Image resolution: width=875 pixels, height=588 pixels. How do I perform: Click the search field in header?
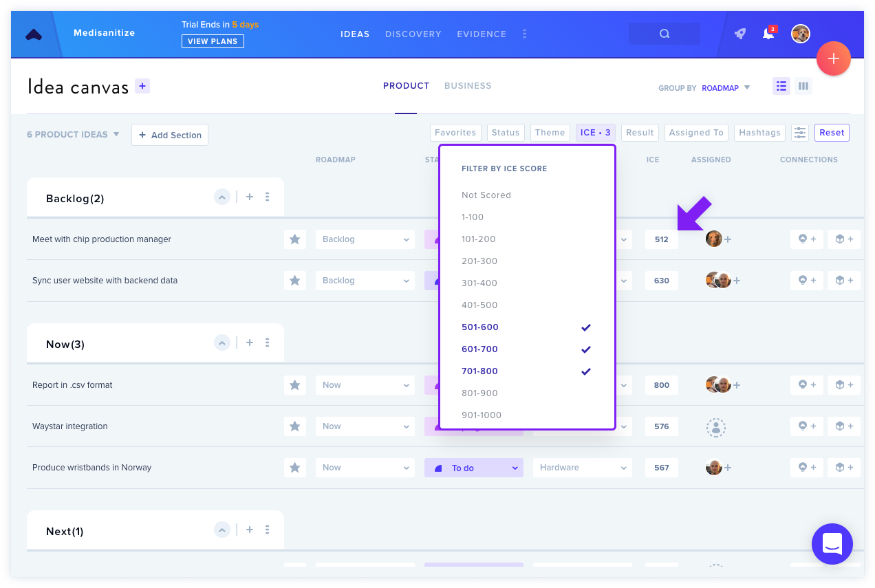[x=665, y=34]
